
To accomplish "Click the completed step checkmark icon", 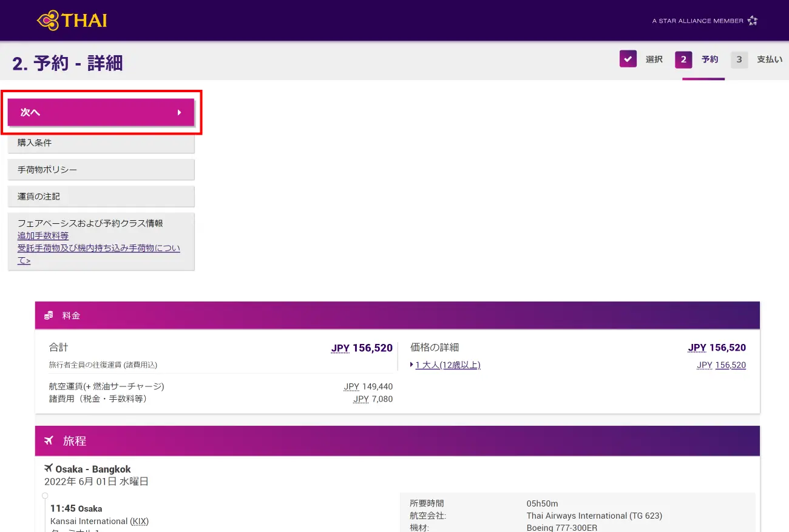I will tap(628, 59).
